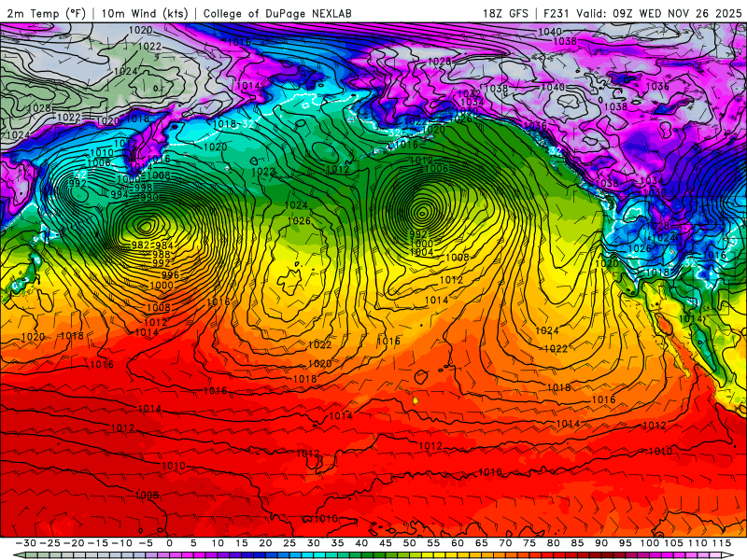Click the "110" value on the color scale
747x560 pixels.
click(698, 543)
